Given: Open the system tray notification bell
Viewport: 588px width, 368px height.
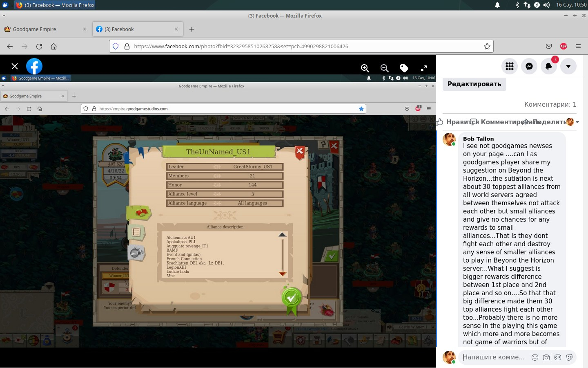Looking at the screenshot, I should (x=497, y=5).
